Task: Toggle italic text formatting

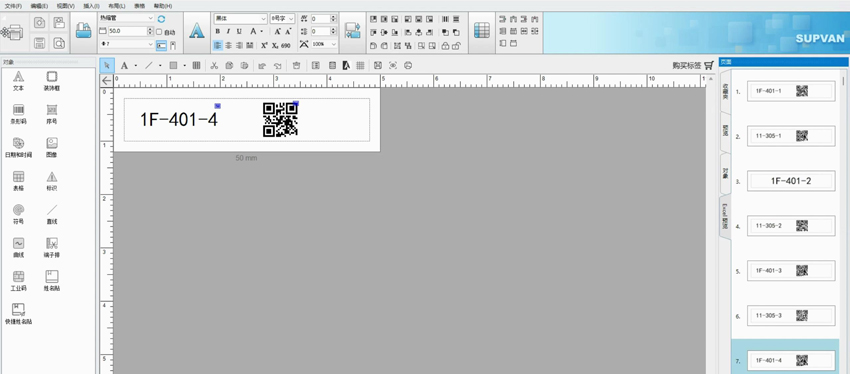Action: pyautogui.click(x=228, y=31)
